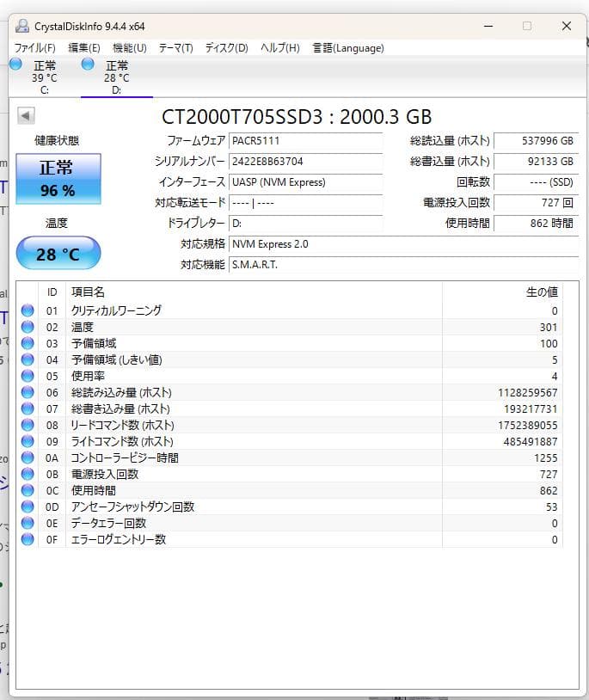Click the CrystalDiskInfo app icon in title bar
Screen dimensions: 589x700
(x=21, y=27)
